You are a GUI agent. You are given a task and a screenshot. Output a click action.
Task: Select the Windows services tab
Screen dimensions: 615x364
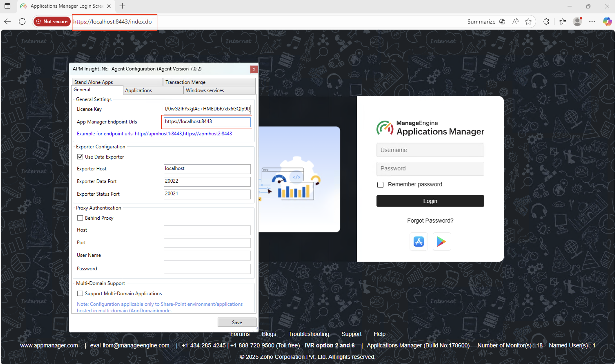coord(205,90)
